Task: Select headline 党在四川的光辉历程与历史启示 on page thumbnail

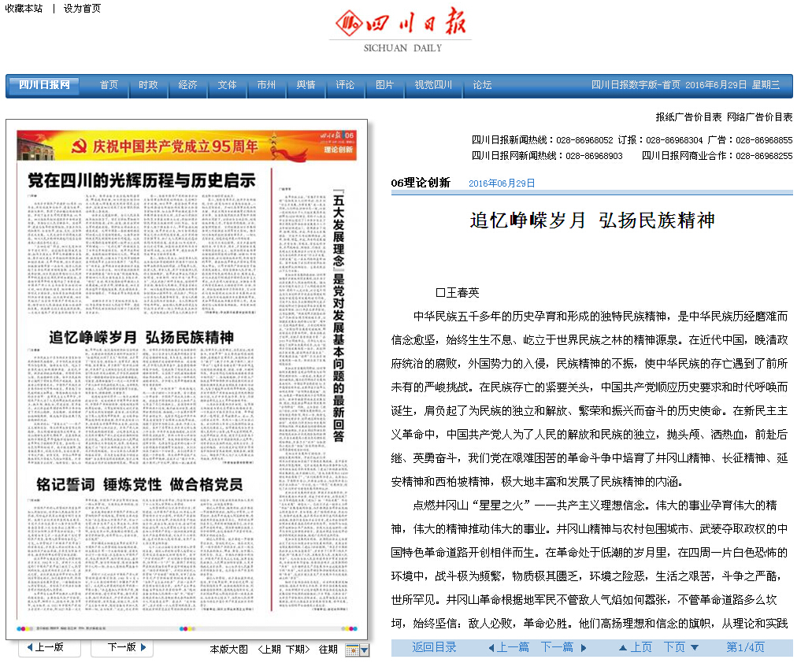Action: [142, 180]
